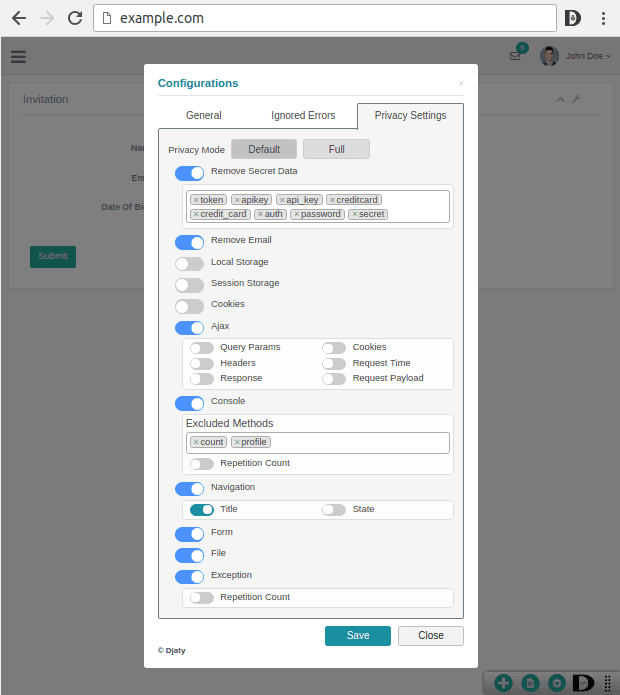The width and height of the screenshot is (620, 695).
Task: Switch to the Ignored Errors tab
Action: [303, 116]
